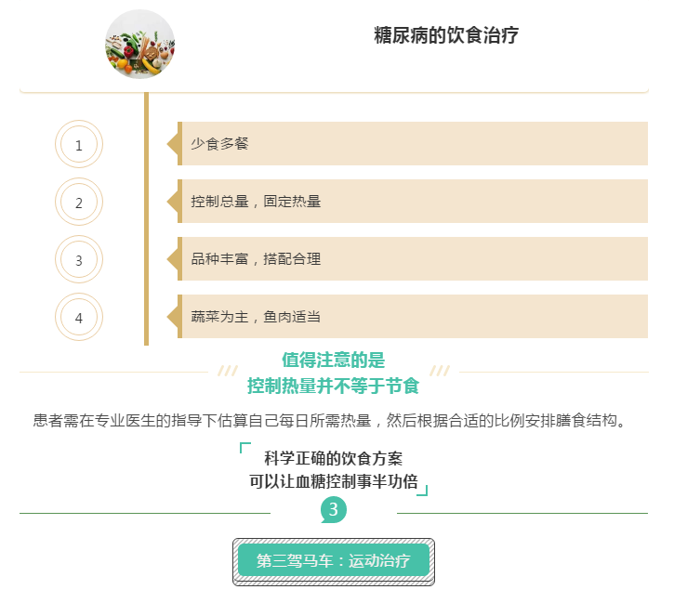700x616 pixels.
Task: Click the 蔬菜为主，鱼肉适当 banner
Action: (415, 316)
